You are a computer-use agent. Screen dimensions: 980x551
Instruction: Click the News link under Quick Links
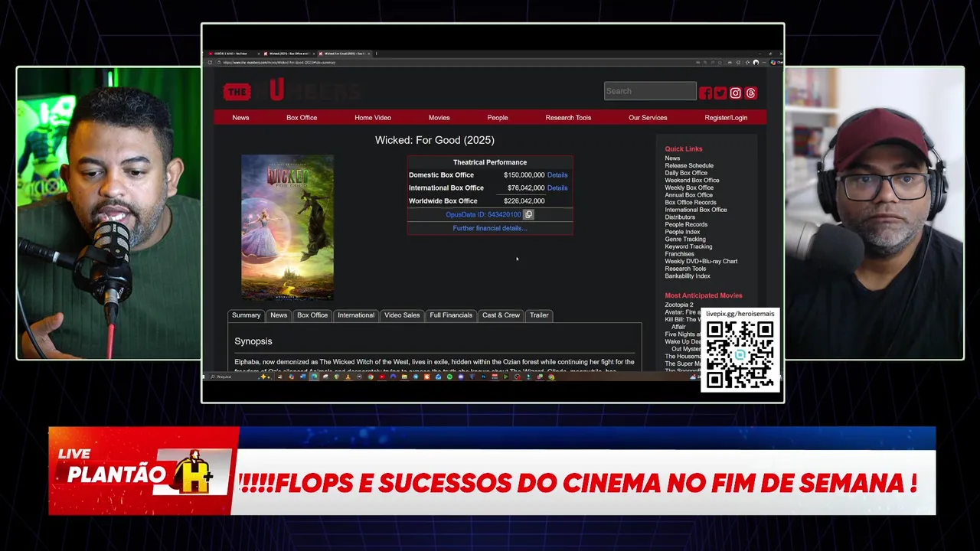(x=672, y=158)
